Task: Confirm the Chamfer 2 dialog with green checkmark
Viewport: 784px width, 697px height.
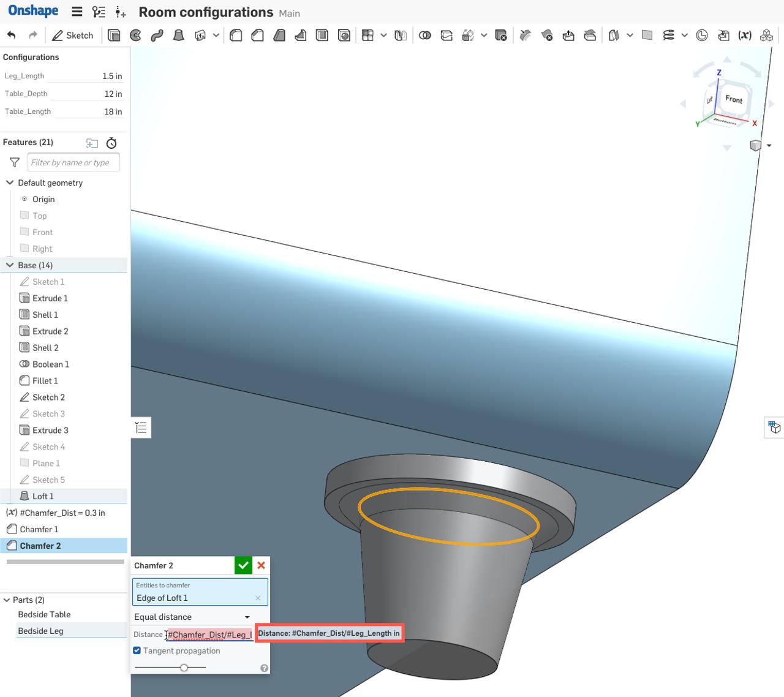Action: pos(243,565)
